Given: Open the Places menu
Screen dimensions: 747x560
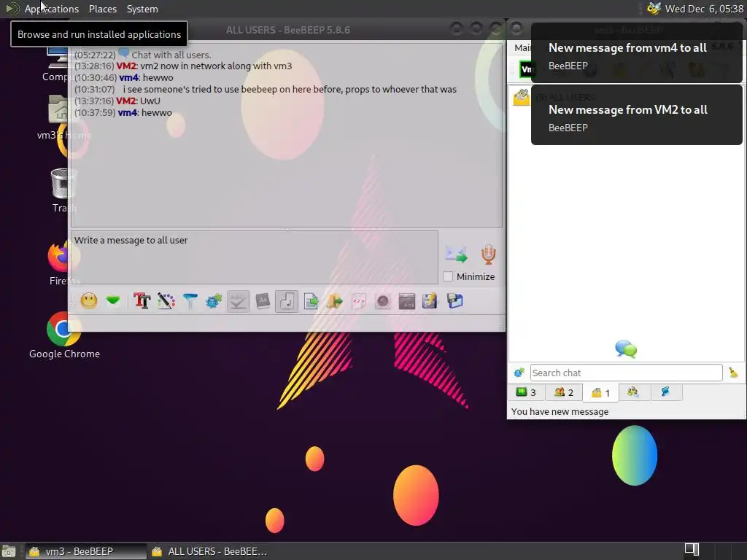Looking at the screenshot, I should (102, 9).
